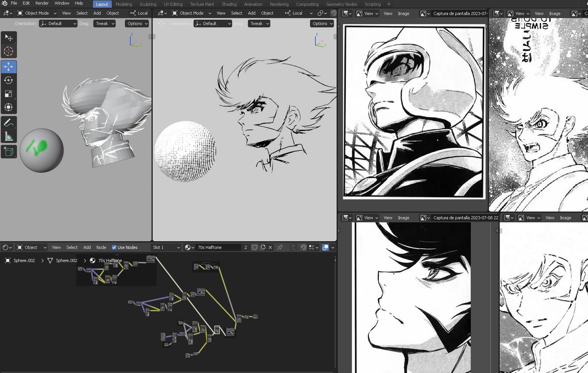Image resolution: width=588 pixels, height=373 pixels.
Task: Select the Transform tool
Action: (x=8, y=107)
